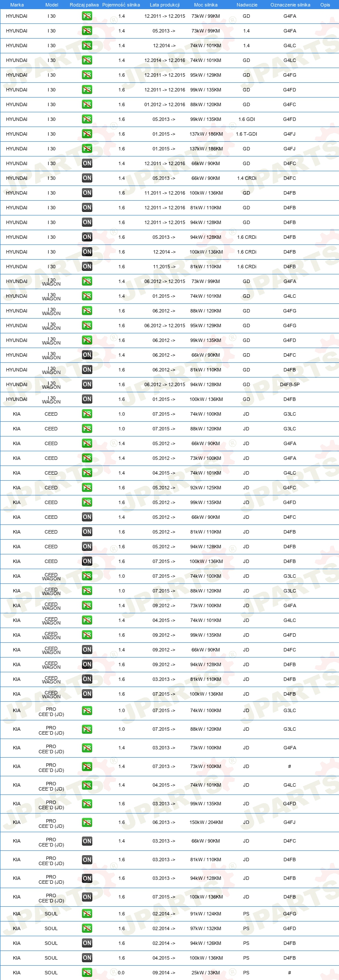Viewport: 339px width, 980px height.
Task: Click petrol icon in KIA SOUL 97kW / 132KM row
Action: click(x=87, y=928)
